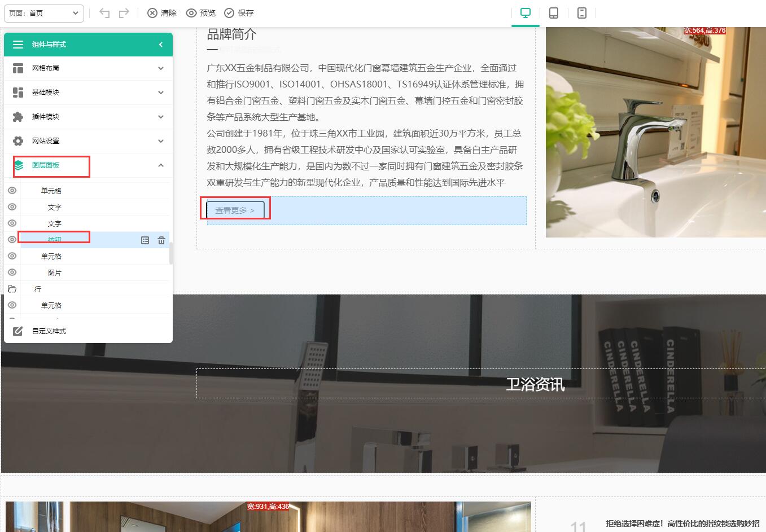The image size is (766, 532).
Task: Open properties icon for the 按钮 layer
Action: 145,240
